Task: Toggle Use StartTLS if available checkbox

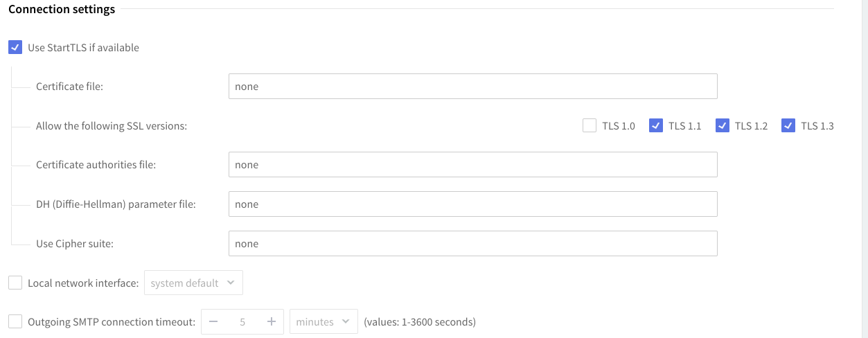Action: coord(15,48)
